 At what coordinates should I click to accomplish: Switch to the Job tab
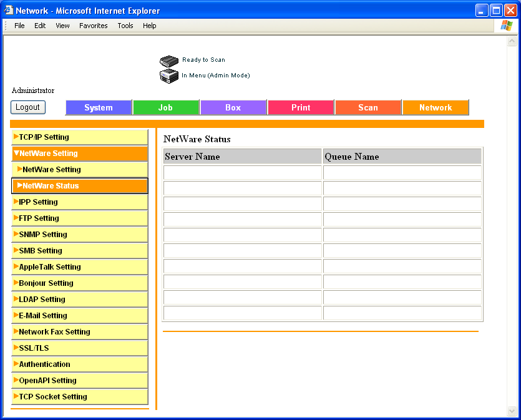point(166,107)
